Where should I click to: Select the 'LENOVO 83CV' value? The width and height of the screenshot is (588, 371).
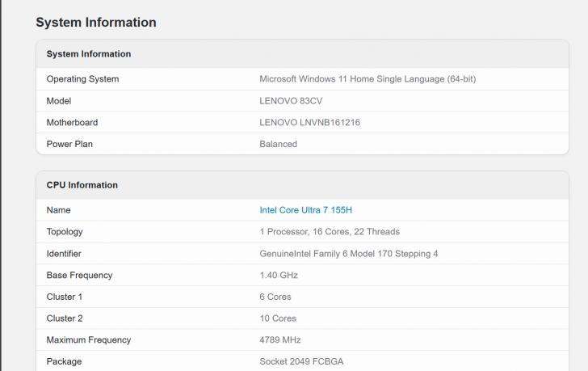(x=291, y=101)
